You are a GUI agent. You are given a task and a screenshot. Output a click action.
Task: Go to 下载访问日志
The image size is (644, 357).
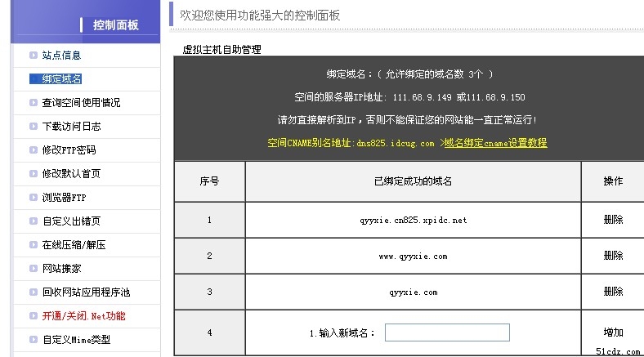click(71, 127)
